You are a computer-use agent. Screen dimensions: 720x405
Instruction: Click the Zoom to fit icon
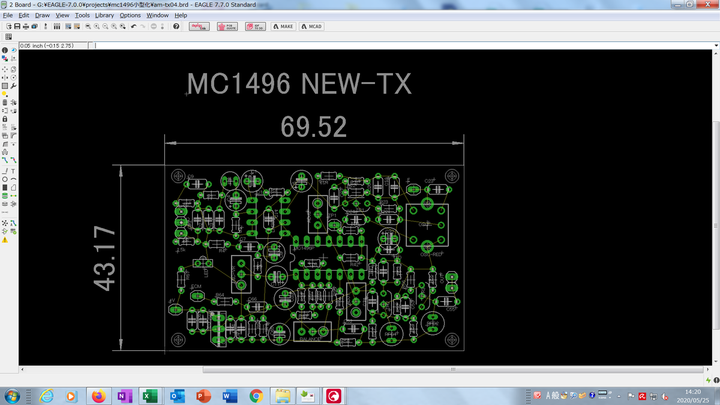point(88,26)
